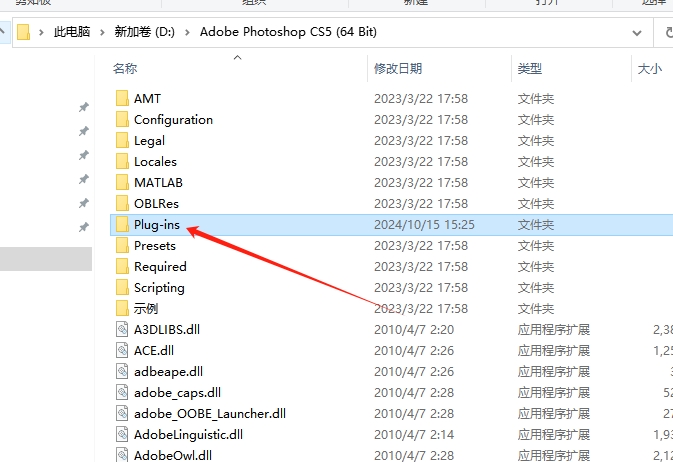
Task: Sort by 修改日期 column header
Action: (x=398, y=68)
